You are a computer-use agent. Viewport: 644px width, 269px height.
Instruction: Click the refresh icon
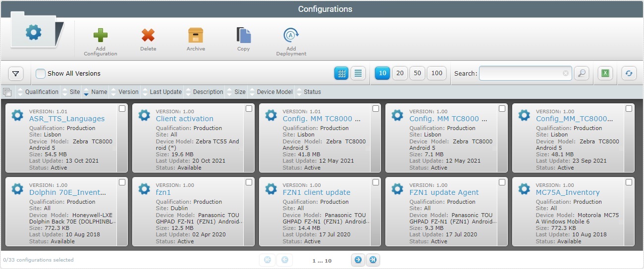(x=629, y=73)
